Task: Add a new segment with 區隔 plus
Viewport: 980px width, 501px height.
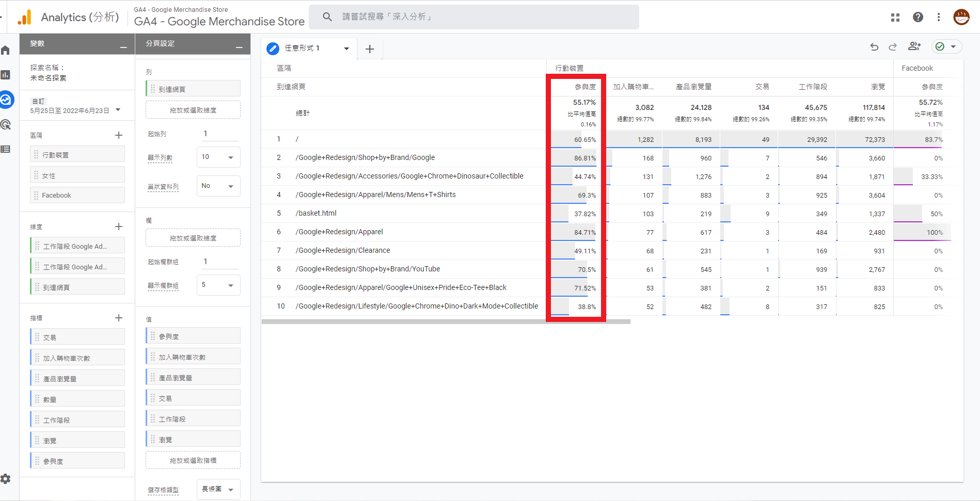Action: (x=119, y=135)
